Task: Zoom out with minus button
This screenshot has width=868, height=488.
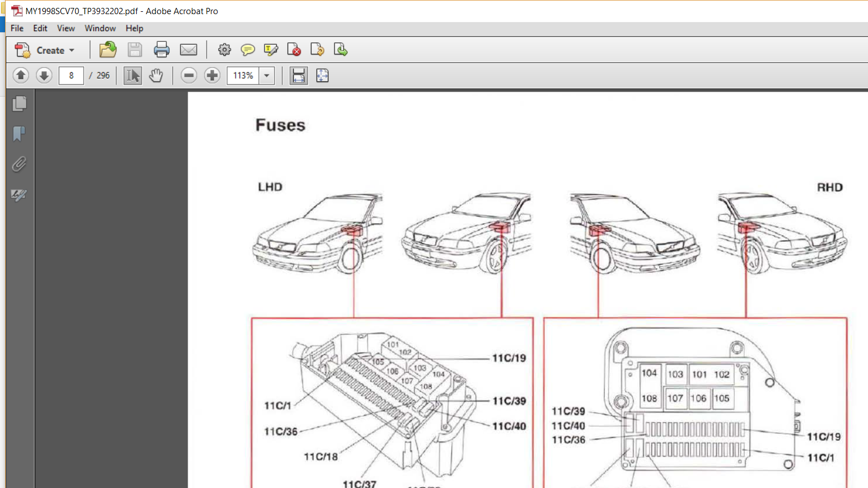Action: 189,75
